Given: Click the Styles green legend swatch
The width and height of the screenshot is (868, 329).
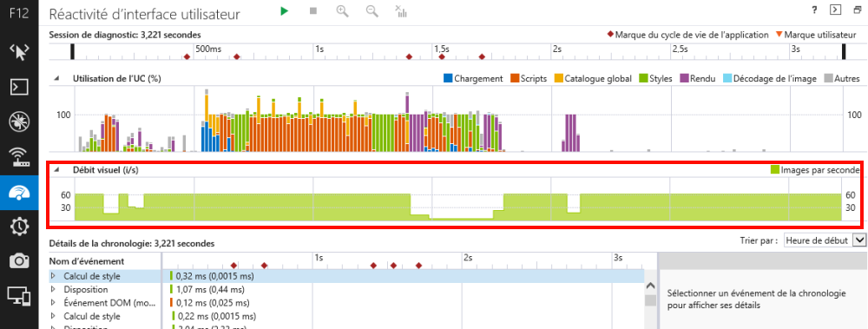Looking at the screenshot, I should [x=643, y=79].
